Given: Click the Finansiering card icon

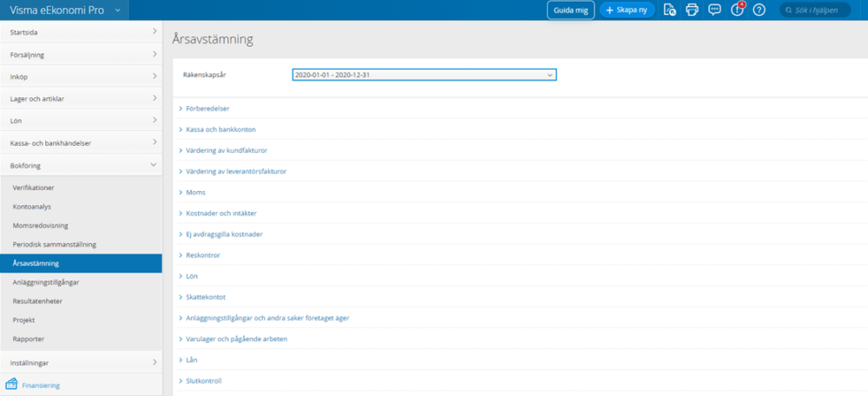Looking at the screenshot, I should pos(12,384).
